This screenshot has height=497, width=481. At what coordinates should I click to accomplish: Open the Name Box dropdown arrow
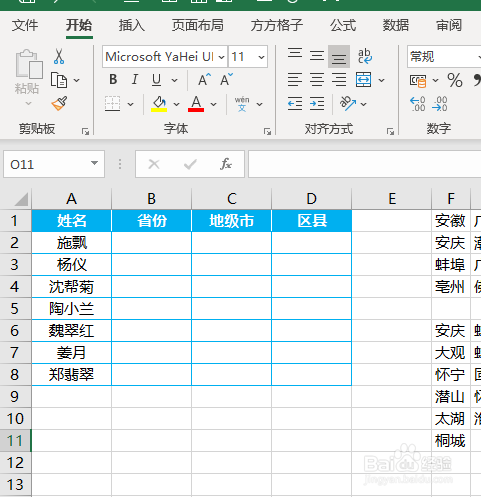[95, 163]
